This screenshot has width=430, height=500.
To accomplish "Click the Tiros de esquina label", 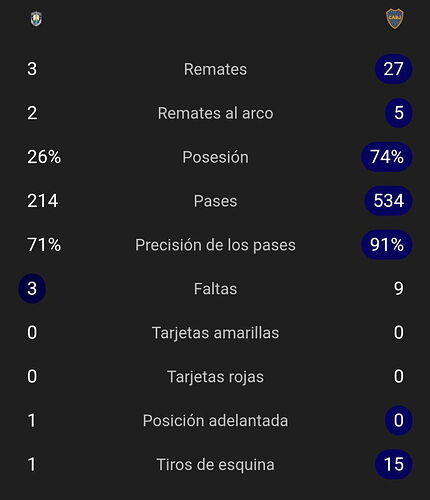I will coord(215,464).
